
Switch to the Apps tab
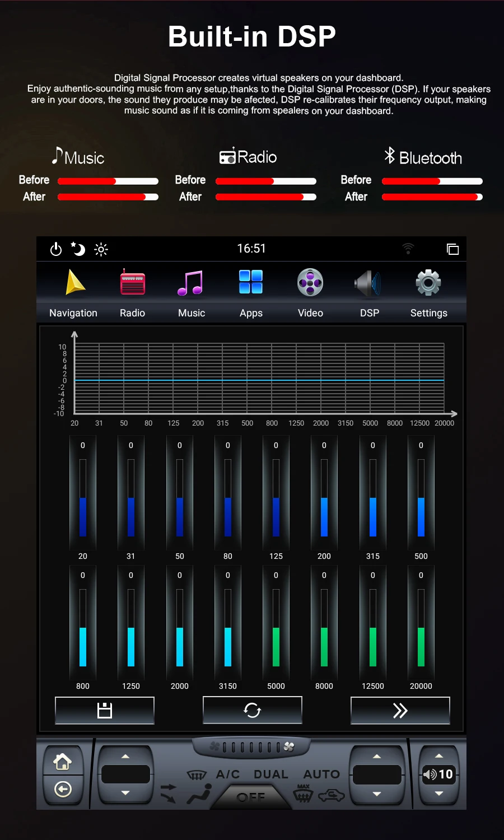(251, 293)
